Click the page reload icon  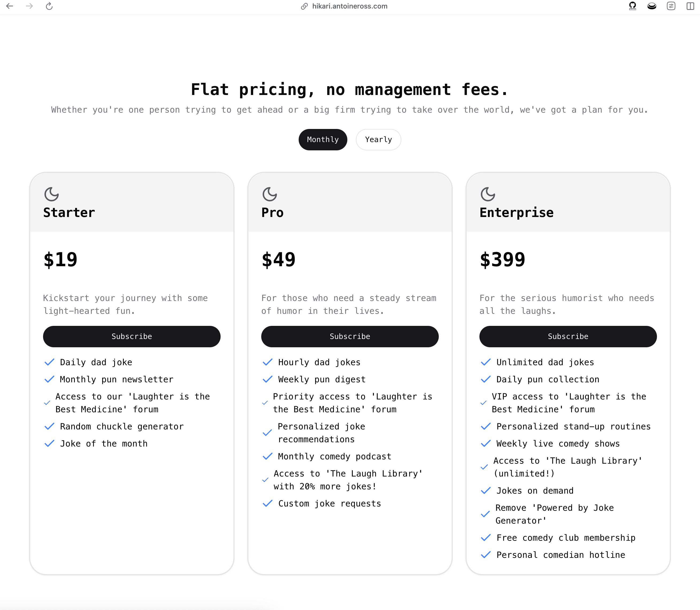point(49,6)
